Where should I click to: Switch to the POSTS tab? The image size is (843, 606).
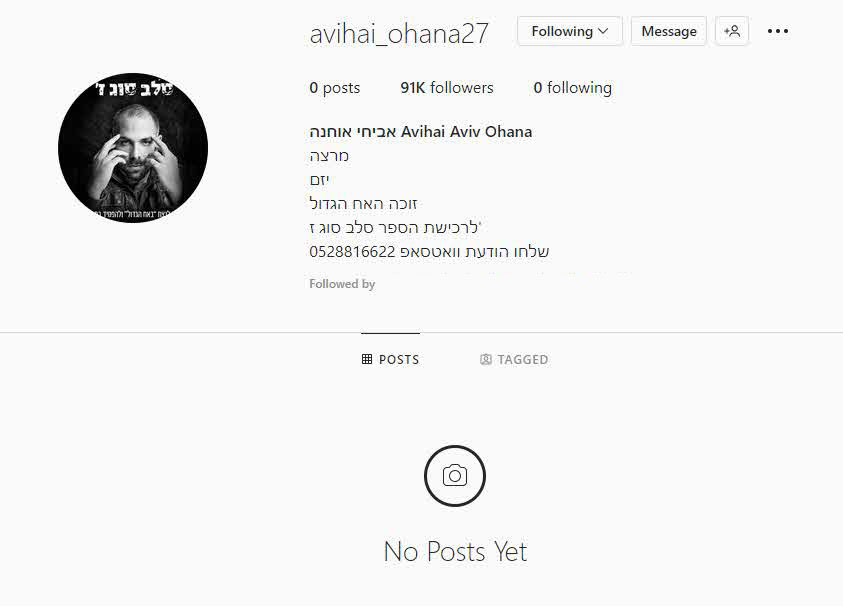(390, 359)
